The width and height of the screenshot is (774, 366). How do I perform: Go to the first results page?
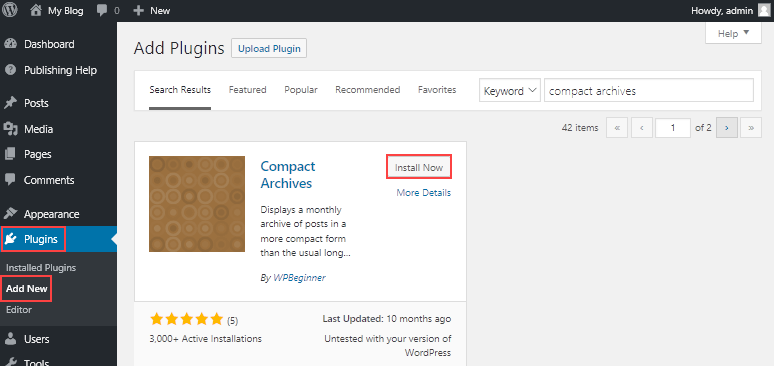point(617,128)
